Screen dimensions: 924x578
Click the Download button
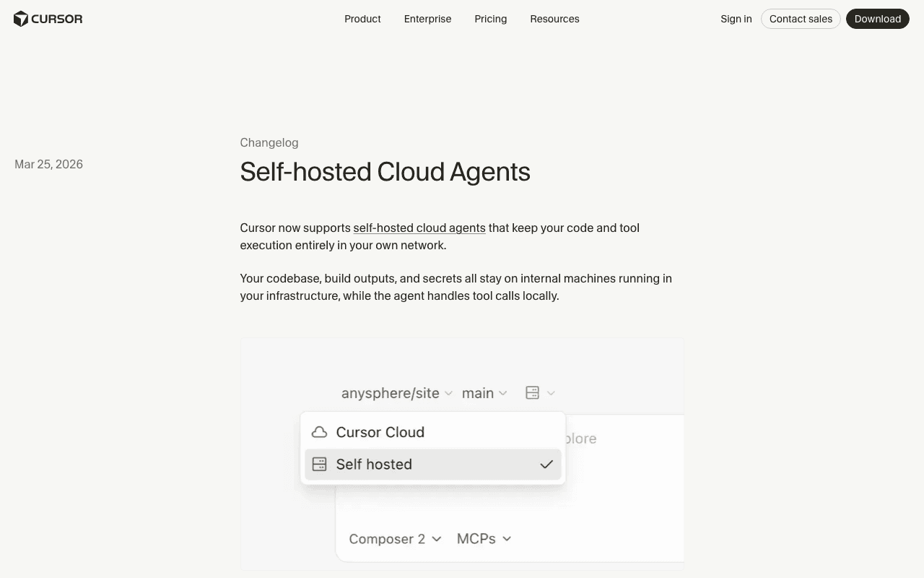[878, 19]
